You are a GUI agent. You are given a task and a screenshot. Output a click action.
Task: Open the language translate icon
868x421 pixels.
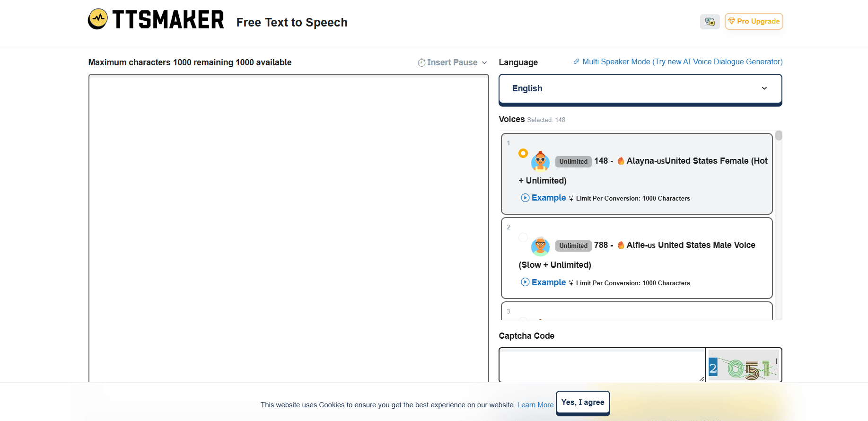pos(710,21)
